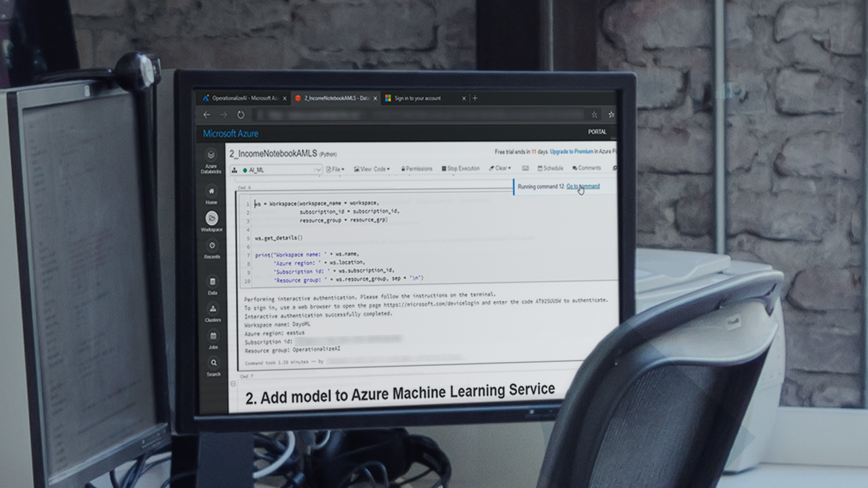The width and height of the screenshot is (868, 488).
Task: Expand the View: Code dropdown
Action: click(372, 169)
